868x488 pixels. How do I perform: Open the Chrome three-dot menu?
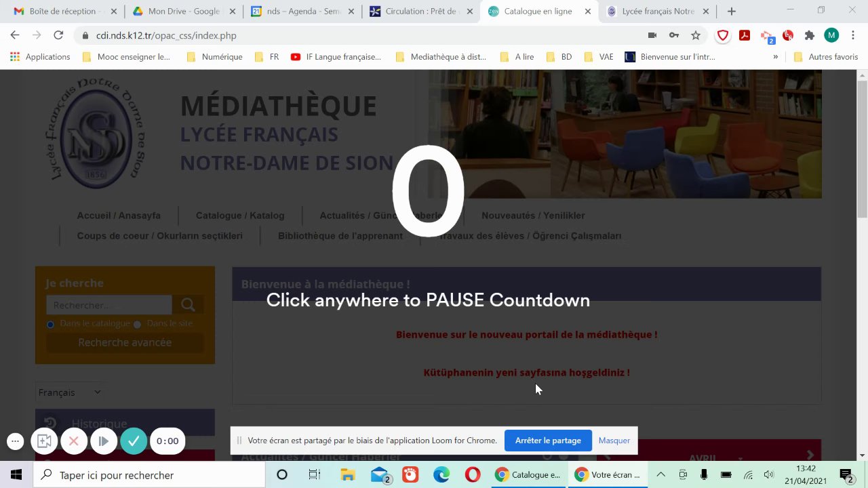[x=853, y=35]
